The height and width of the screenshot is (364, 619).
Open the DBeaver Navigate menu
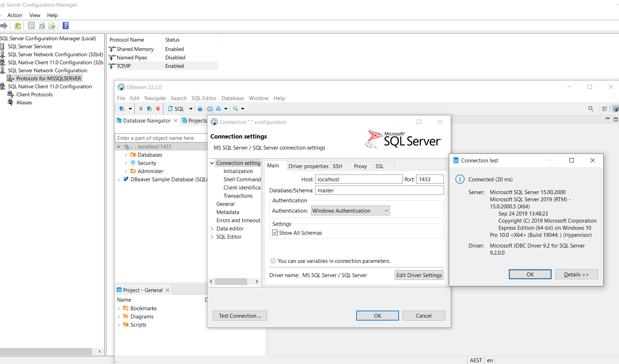pyautogui.click(x=155, y=98)
